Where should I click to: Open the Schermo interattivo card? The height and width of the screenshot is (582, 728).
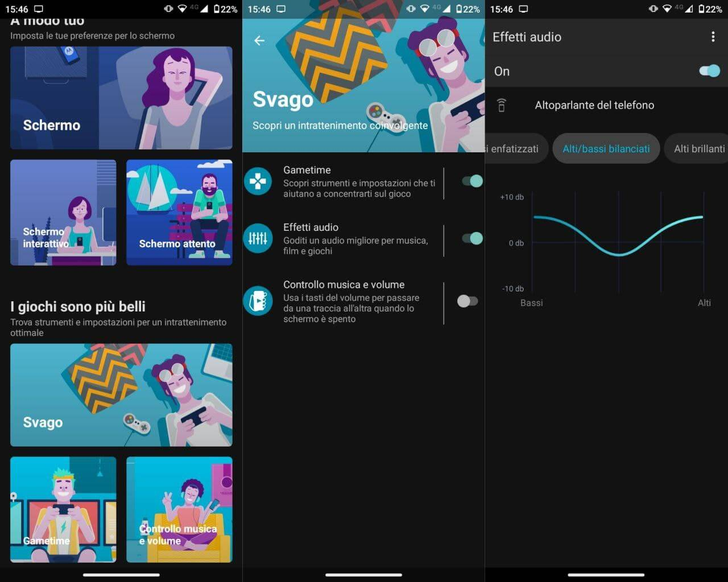click(x=63, y=213)
